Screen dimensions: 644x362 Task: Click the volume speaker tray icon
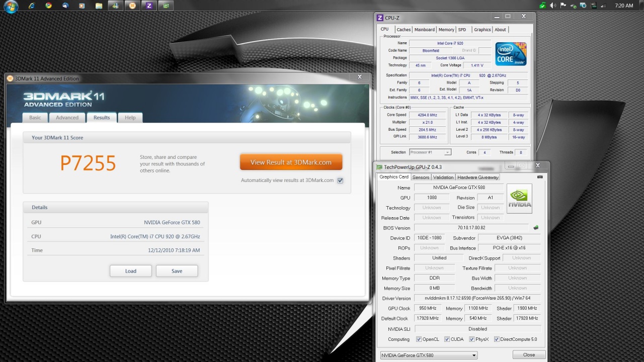point(553,6)
